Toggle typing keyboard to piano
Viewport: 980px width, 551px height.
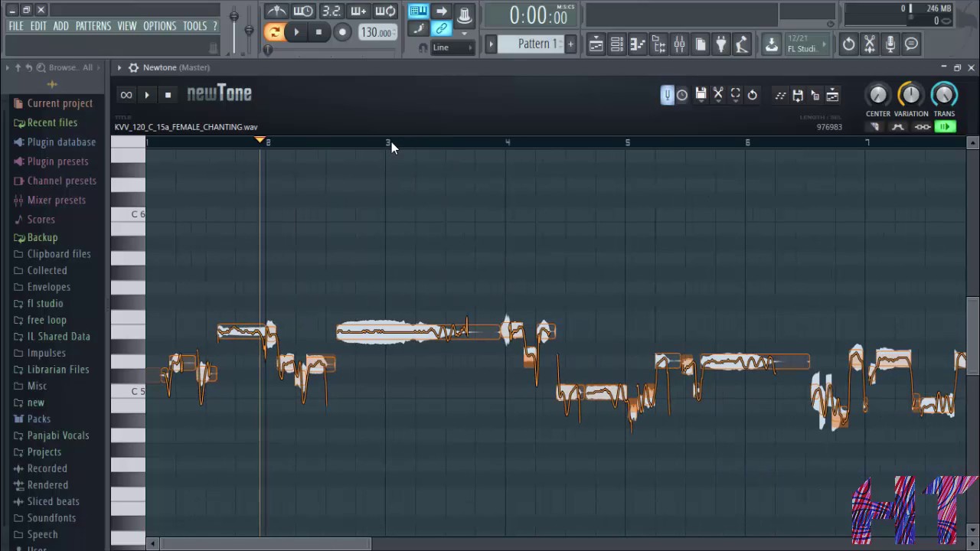tap(418, 11)
